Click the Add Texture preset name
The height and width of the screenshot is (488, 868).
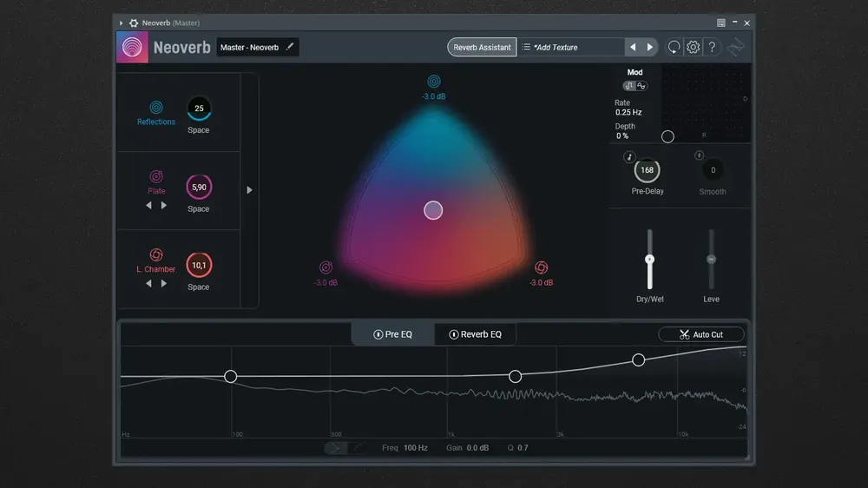tap(556, 47)
